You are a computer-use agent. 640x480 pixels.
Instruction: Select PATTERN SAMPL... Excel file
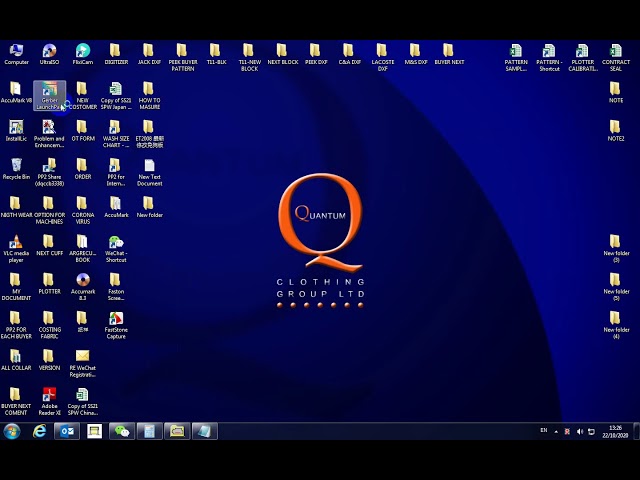coord(516,58)
